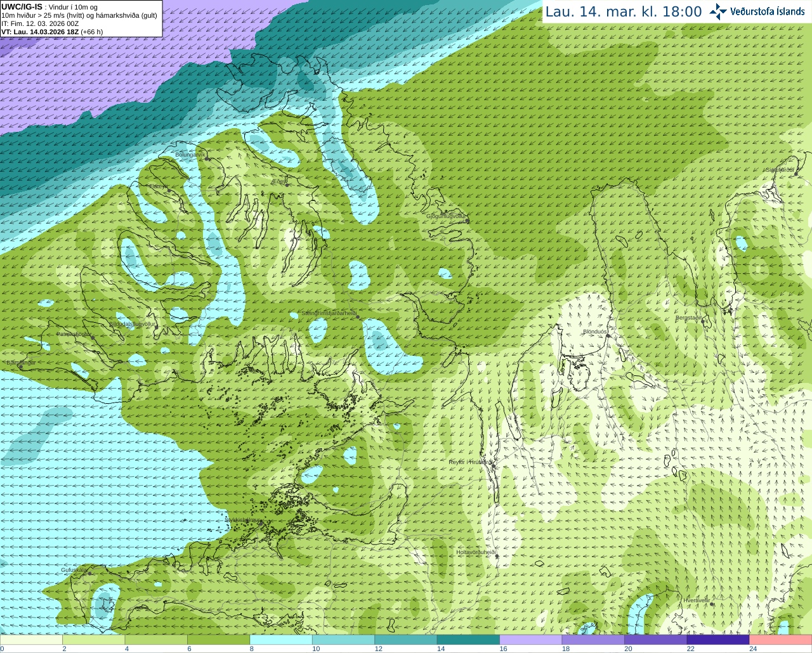Click the Stykkishólmur station label
The image size is (812, 653).
242,519
